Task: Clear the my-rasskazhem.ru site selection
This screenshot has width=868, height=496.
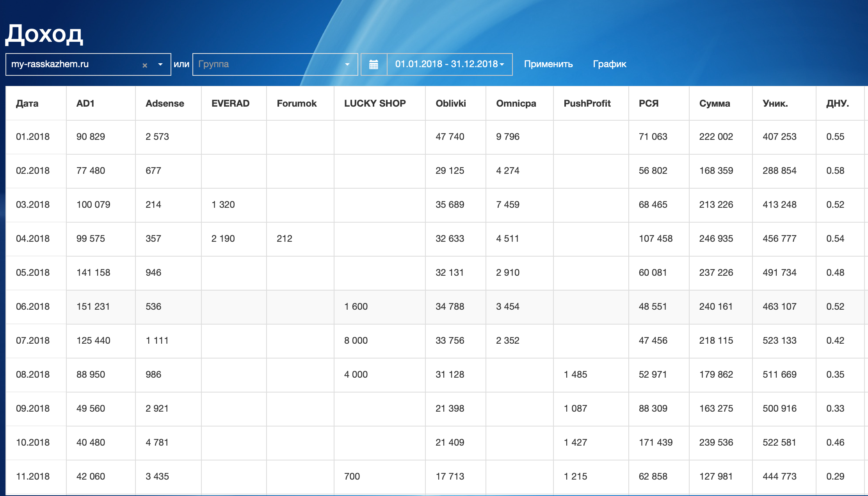Action: tap(145, 65)
